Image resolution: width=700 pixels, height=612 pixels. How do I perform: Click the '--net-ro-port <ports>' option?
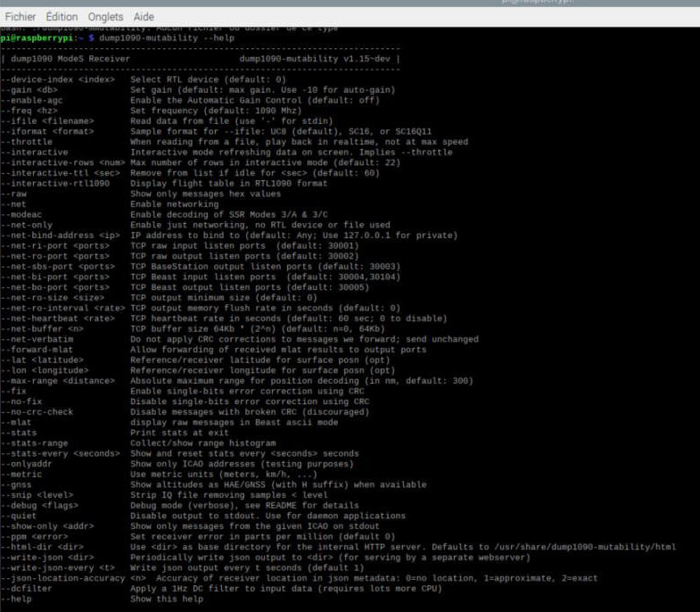click(x=55, y=256)
